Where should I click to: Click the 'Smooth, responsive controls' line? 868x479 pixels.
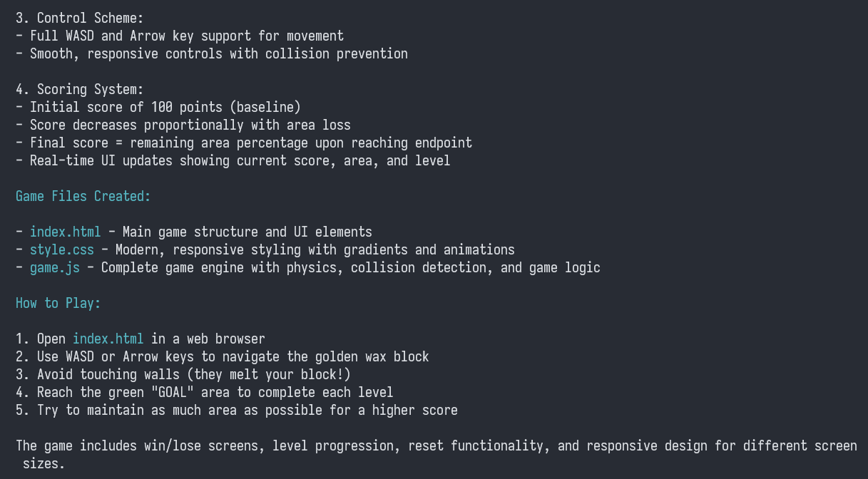tap(212, 53)
